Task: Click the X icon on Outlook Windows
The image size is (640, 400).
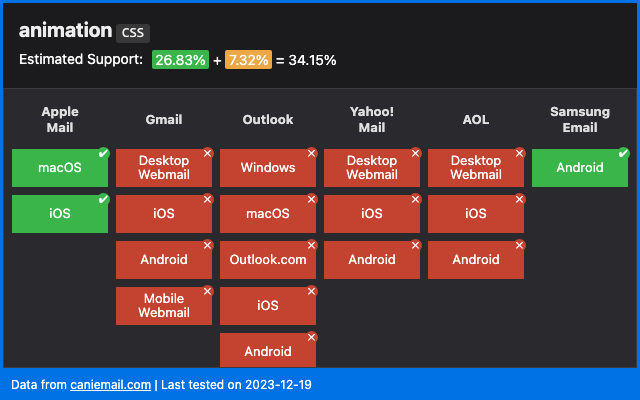Action: [x=311, y=153]
